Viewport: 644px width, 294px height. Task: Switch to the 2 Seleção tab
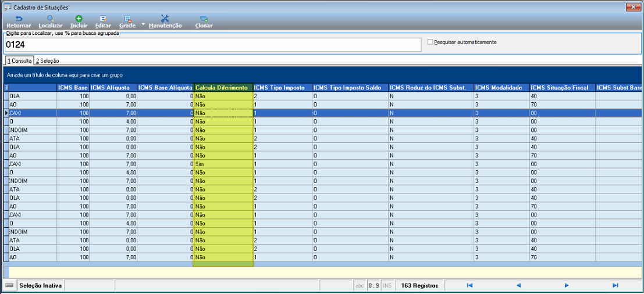(47, 60)
